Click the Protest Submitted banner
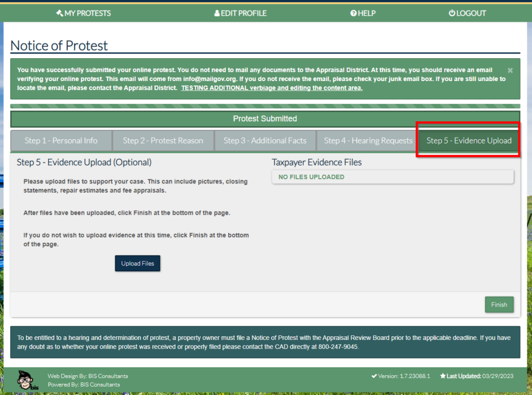532x395 pixels. pyautogui.click(x=265, y=118)
